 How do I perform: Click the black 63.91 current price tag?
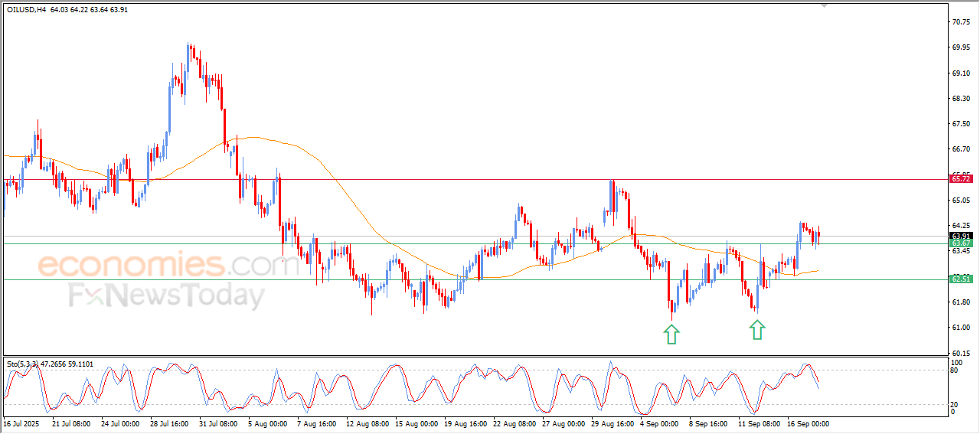(x=961, y=236)
